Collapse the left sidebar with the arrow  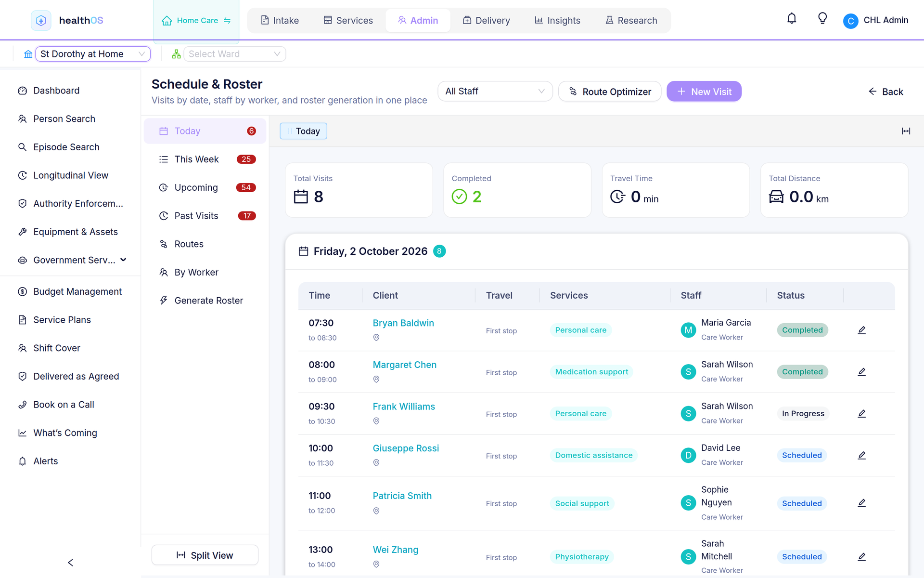(x=70, y=563)
